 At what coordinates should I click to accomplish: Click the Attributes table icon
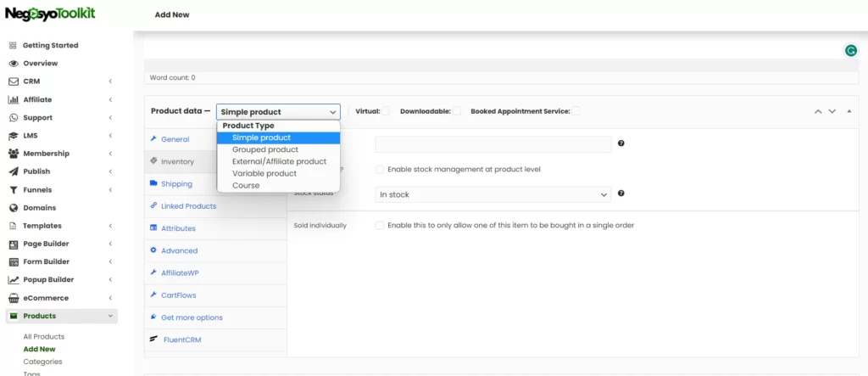click(153, 228)
